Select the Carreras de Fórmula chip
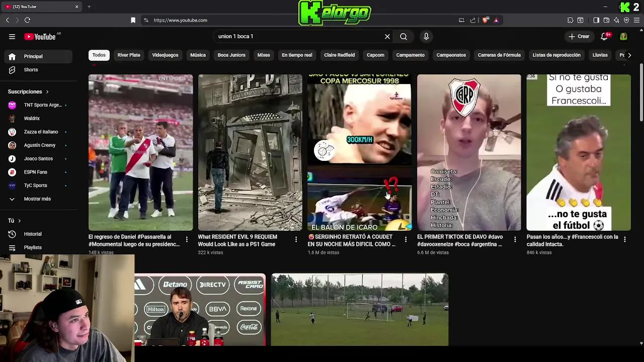 pos(499,55)
